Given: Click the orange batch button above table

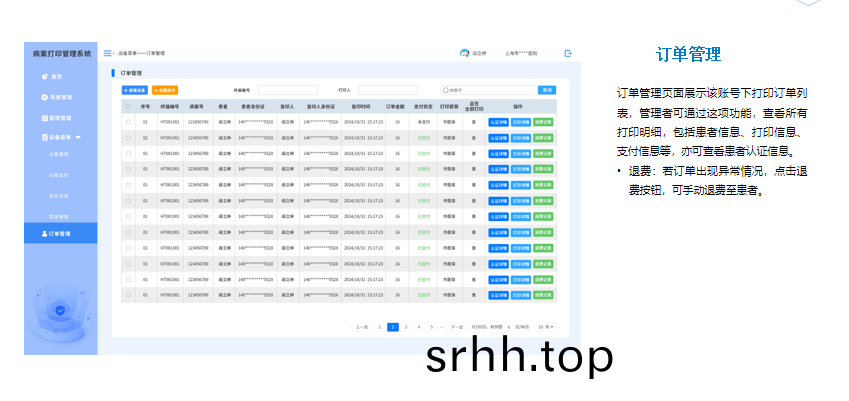Looking at the screenshot, I should click(165, 90).
